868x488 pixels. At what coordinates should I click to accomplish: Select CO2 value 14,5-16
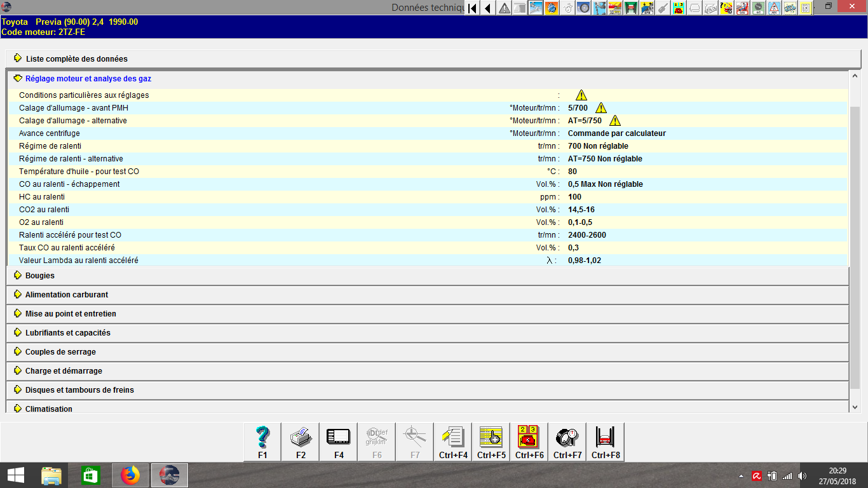point(581,210)
